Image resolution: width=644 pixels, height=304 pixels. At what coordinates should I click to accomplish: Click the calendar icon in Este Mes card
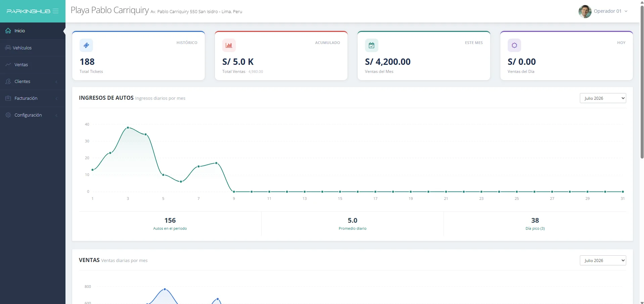pos(372,45)
